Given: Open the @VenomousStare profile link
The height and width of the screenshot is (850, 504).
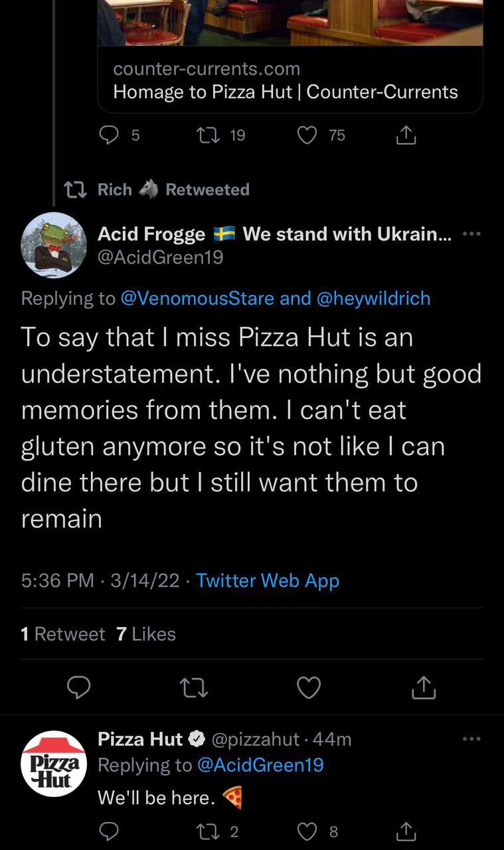Looking at the screenshot, I should [197, 298].
